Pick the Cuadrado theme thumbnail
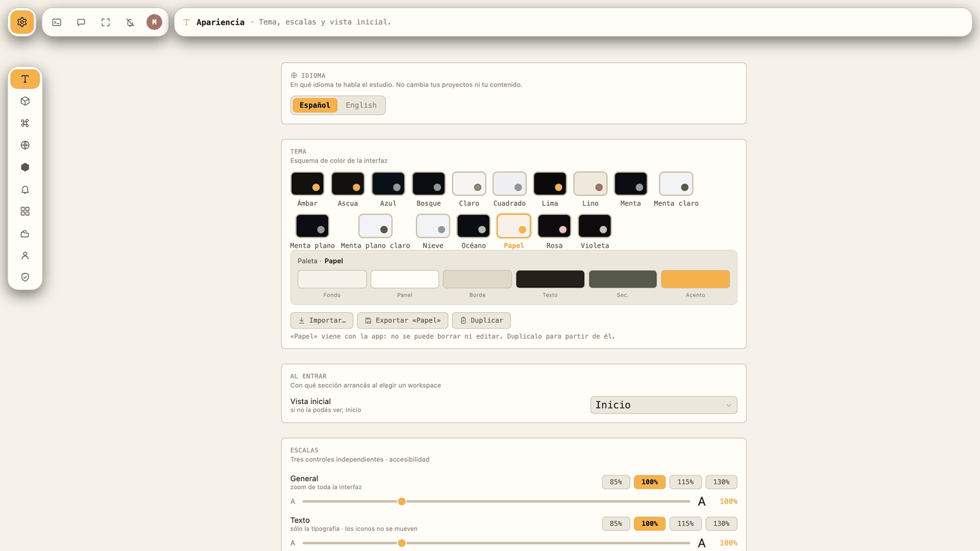Viewport: 980px width, 551px height. coord(510,184)
